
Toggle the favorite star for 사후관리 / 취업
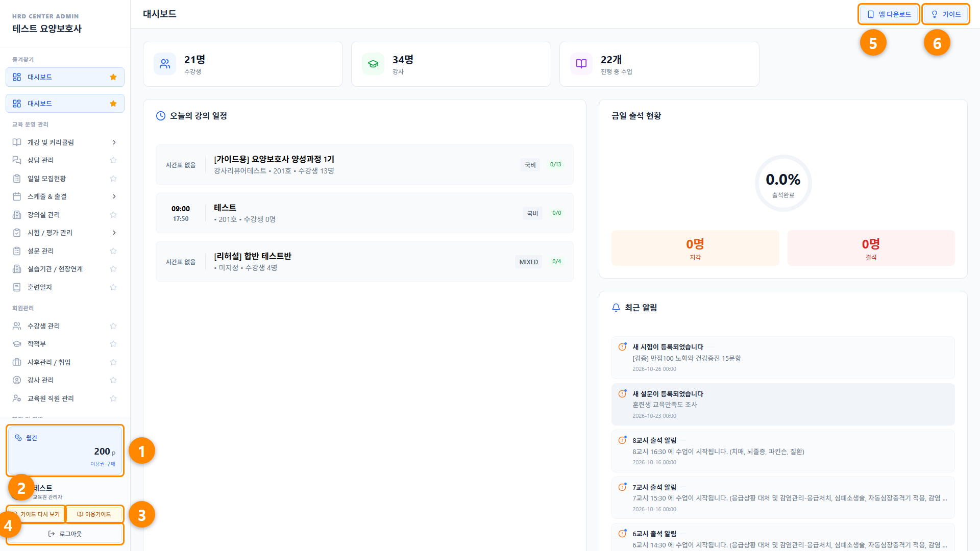(113, 362)
